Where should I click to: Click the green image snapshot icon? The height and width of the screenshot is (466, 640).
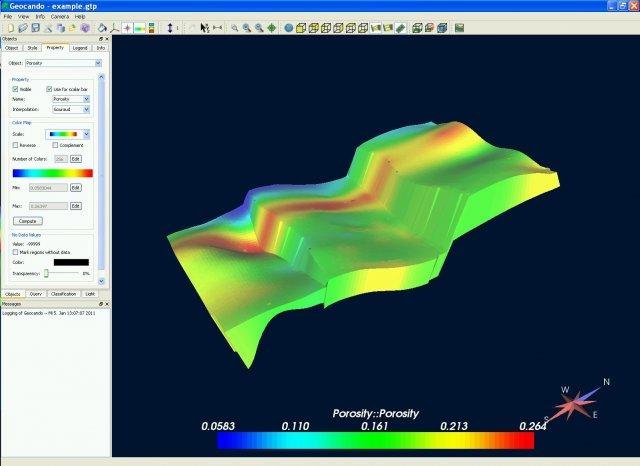[459, 28]
